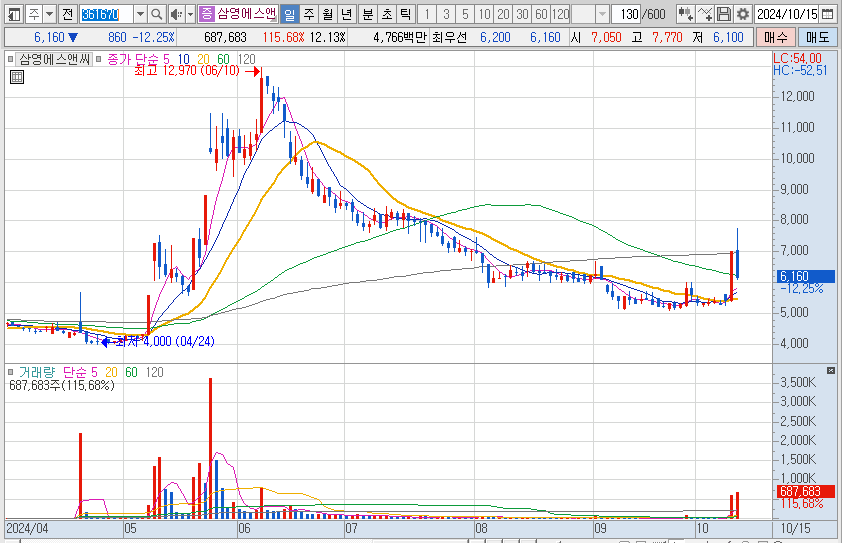The height and width of the screenshot is (543, 842).
Task: Click the add candlestick chart icon
Action: 685,14
